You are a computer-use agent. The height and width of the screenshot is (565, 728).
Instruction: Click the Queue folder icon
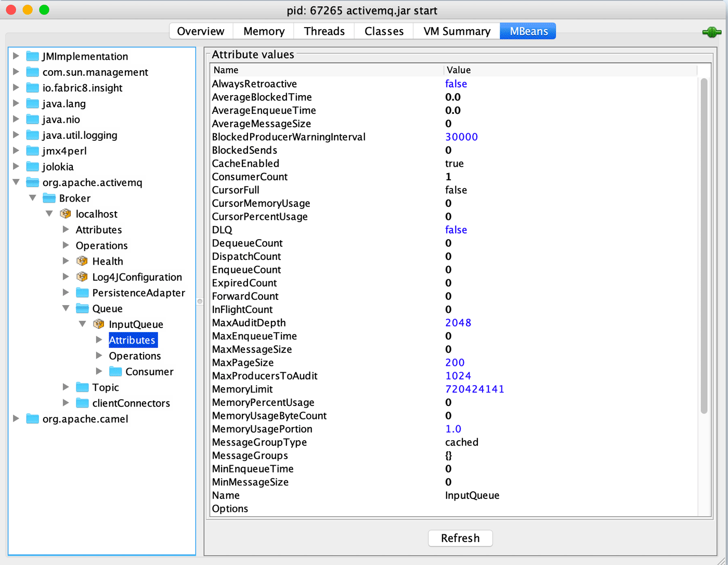coord(83,308)
